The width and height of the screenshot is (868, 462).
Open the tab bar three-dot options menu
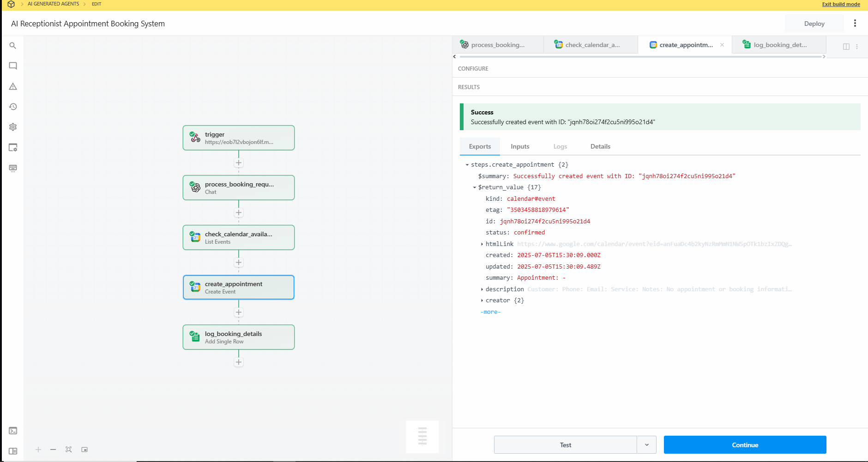coord(857,47)
